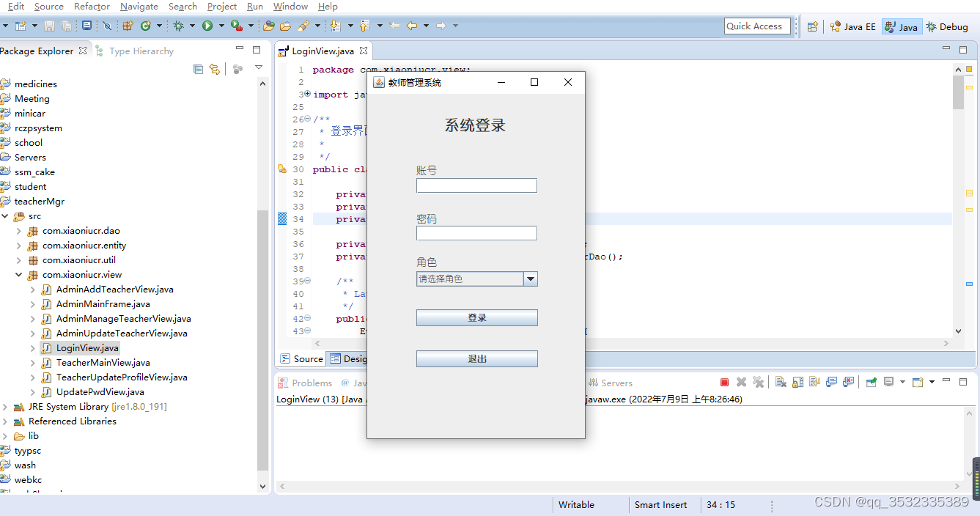The image size is (980, 516).
Task: Click the Open Console icon
Action: coord(916,382)
